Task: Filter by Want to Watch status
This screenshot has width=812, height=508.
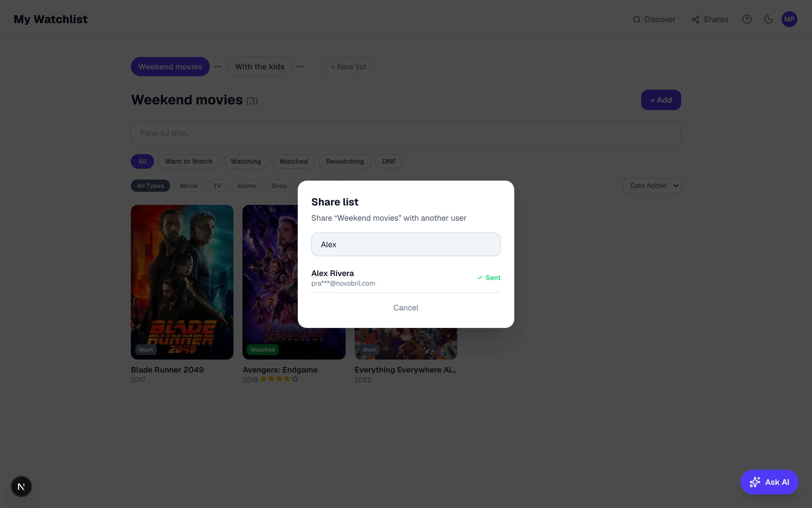Action: [189, 161]
